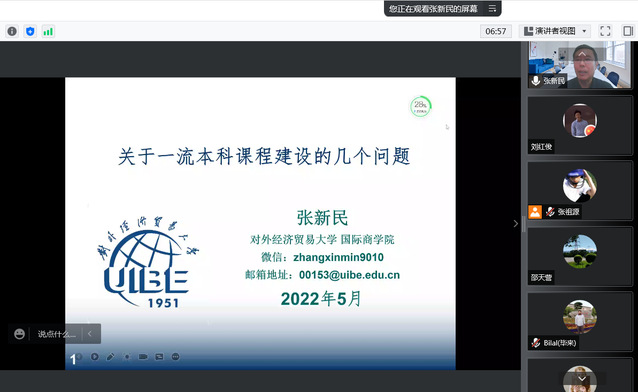Viewport: 638px width, 392px height.
Task: Click the camera icon in slideshow toolbar
Action: pyautogui.click(x=143, y=357)
